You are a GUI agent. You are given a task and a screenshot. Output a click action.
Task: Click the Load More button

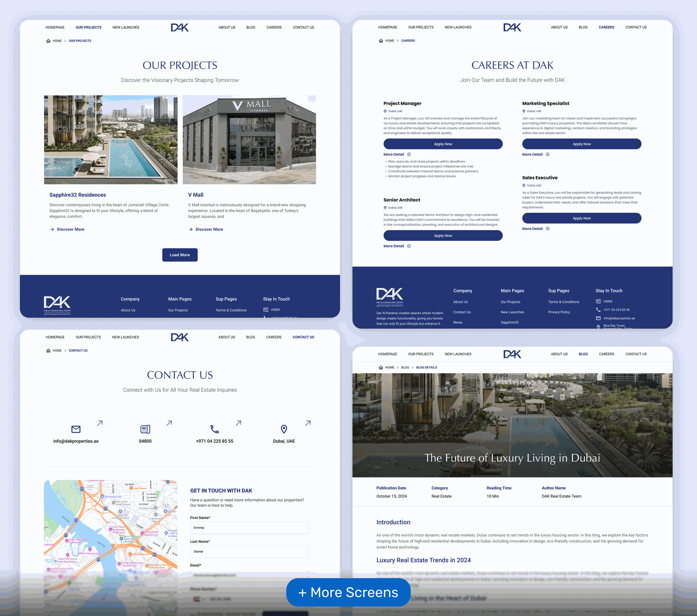(180, 255)
